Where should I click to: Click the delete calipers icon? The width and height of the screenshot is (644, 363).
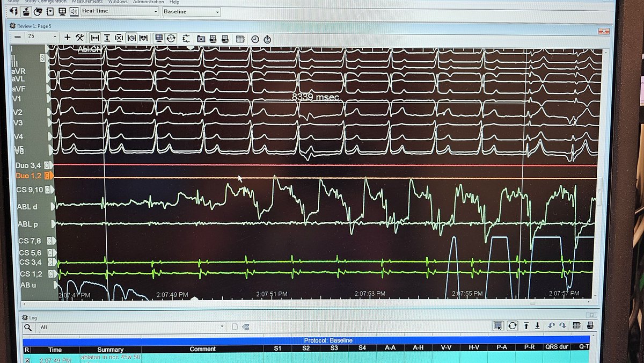[119, 38]
